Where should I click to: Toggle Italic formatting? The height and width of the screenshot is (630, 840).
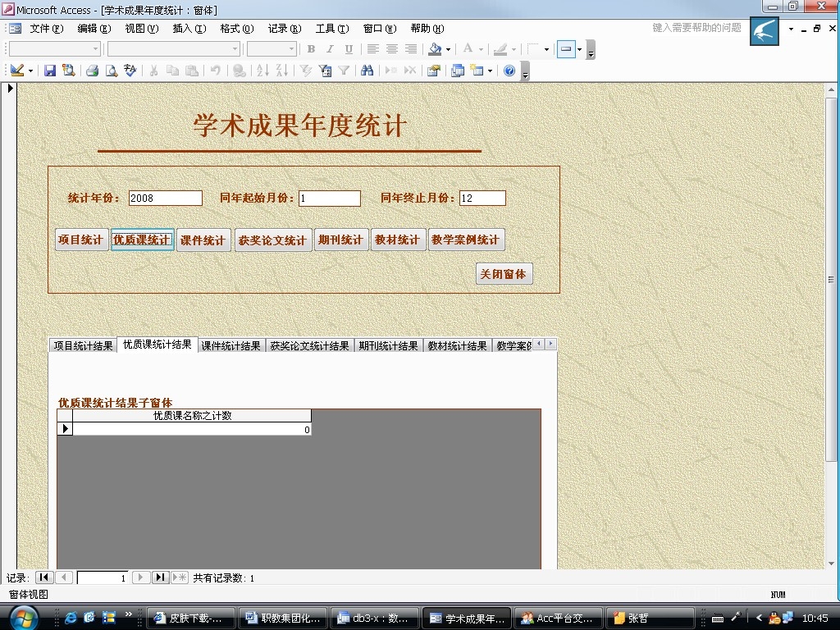pyautogui.click(x=330, y=48)
